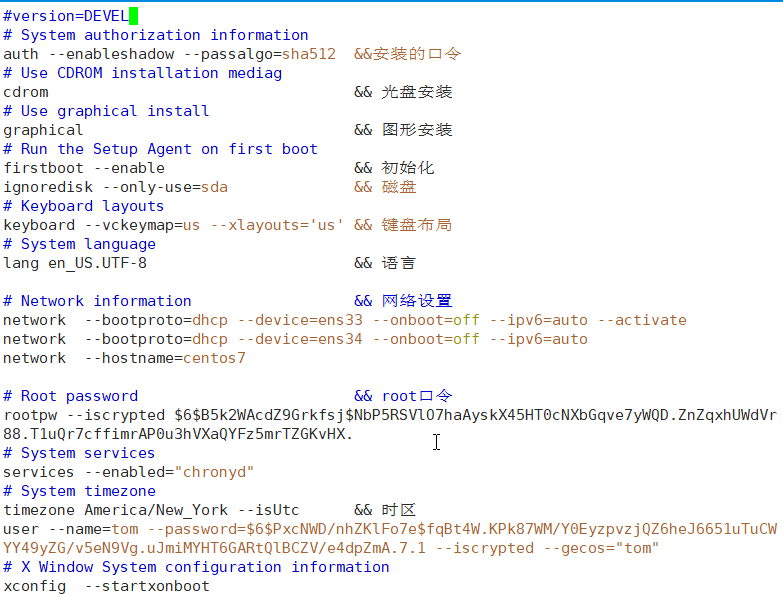Screen dimensions: 783x597
Task: Click '# X Window System configuration information'
Action: 196,566
